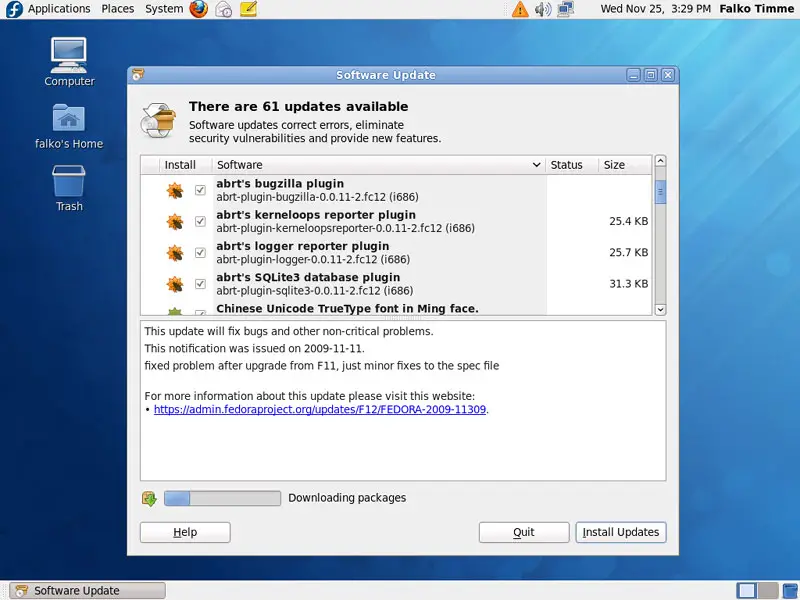Uncheck abrt's SQLite3 database plugin checkbox
Image resolution: width=800 pixels, height=600 pixels.
pyautogui.click(x=200, y=284)
